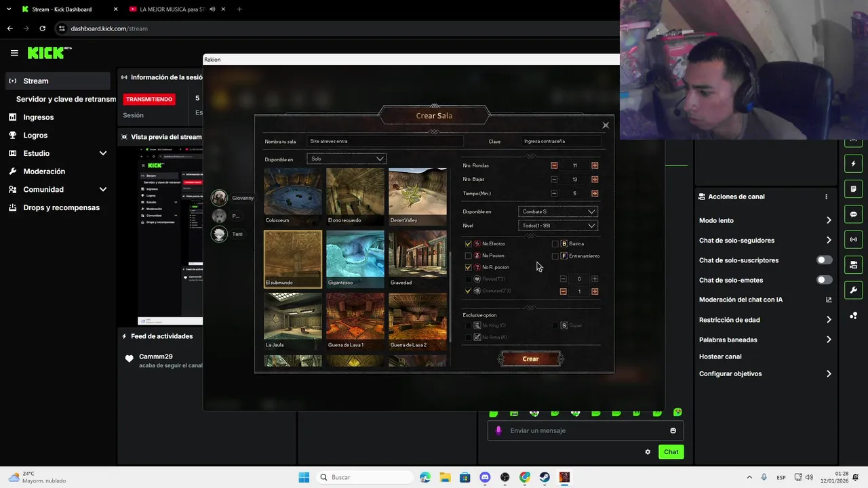Open the emoji picker in message field
Image resolution: width=868 pixels, height=488 pixels.
pyautogui.click(x=673, y=430)
